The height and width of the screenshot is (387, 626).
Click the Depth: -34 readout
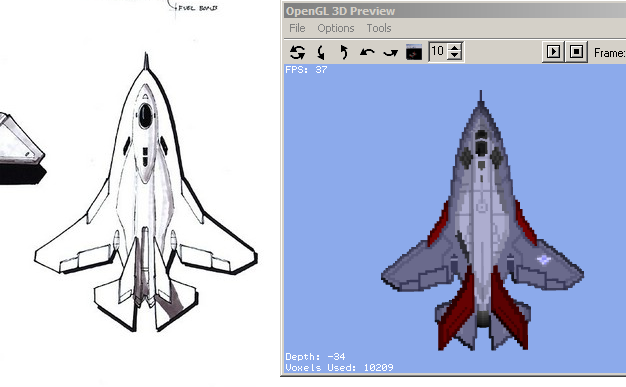point(315,356)
